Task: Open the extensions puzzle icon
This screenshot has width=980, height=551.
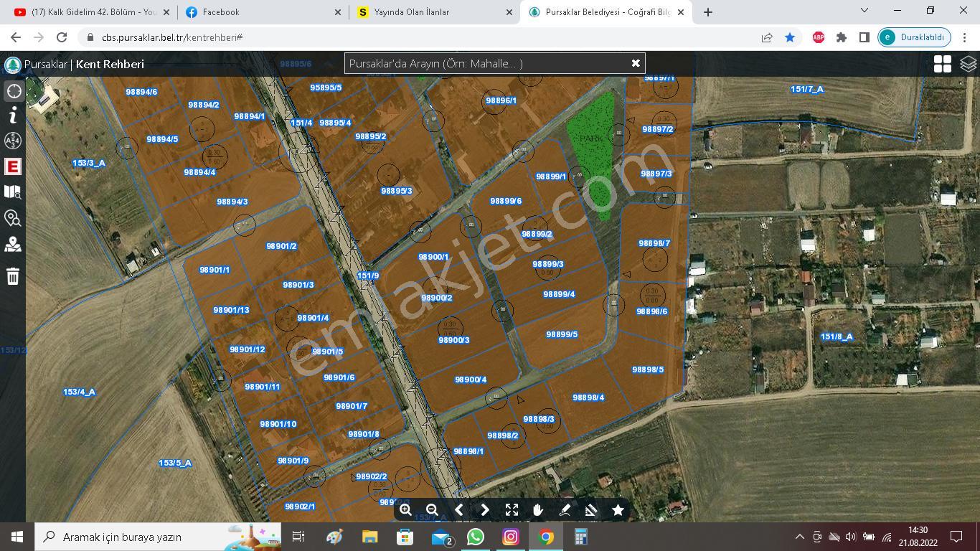Action: coord(842,37)
